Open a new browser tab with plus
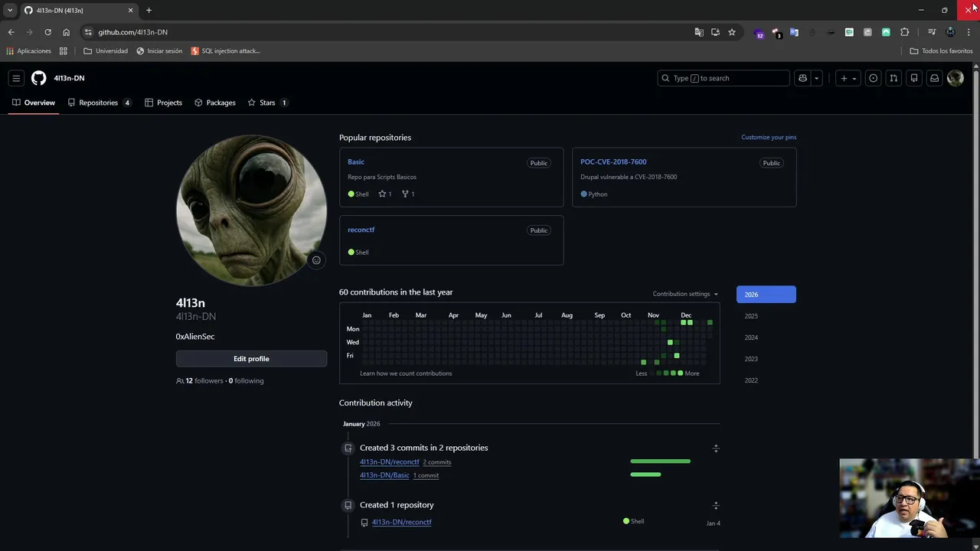980x551 pixels. [x=149, y=10]
